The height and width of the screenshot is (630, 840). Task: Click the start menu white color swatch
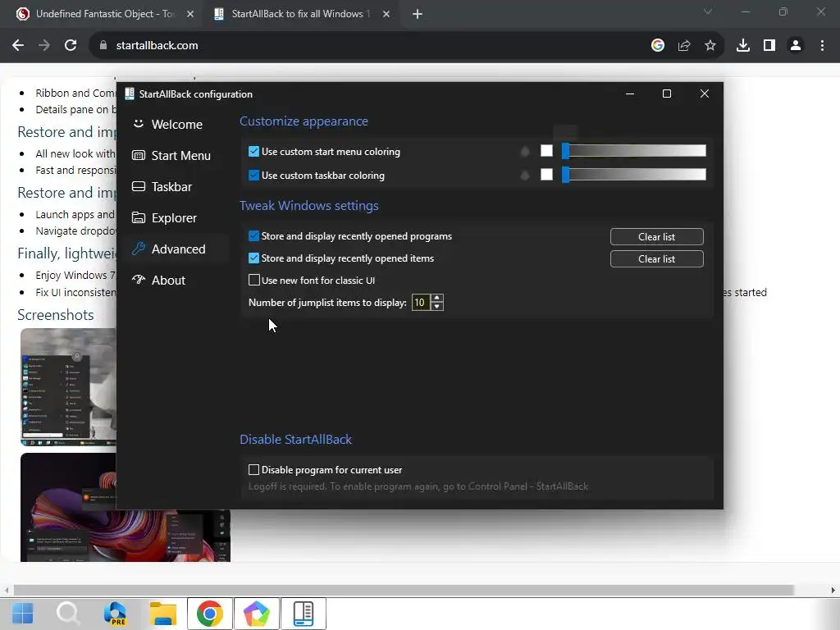point(546,151)
